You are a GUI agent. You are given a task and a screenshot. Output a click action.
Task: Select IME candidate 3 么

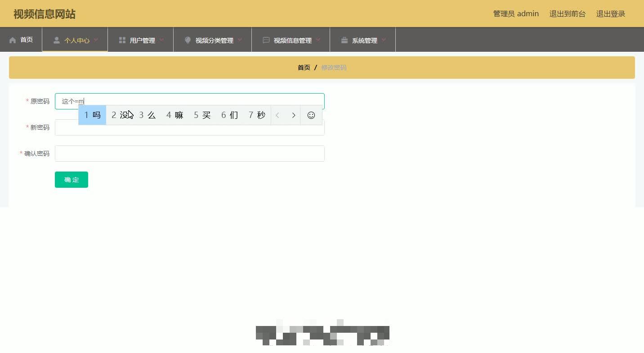[x=148, y=115]
